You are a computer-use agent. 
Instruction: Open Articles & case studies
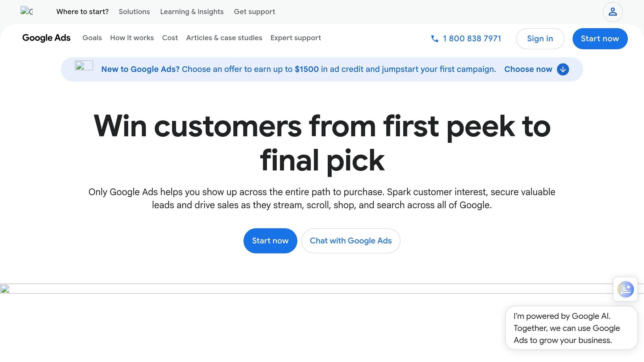coord(224,38)
